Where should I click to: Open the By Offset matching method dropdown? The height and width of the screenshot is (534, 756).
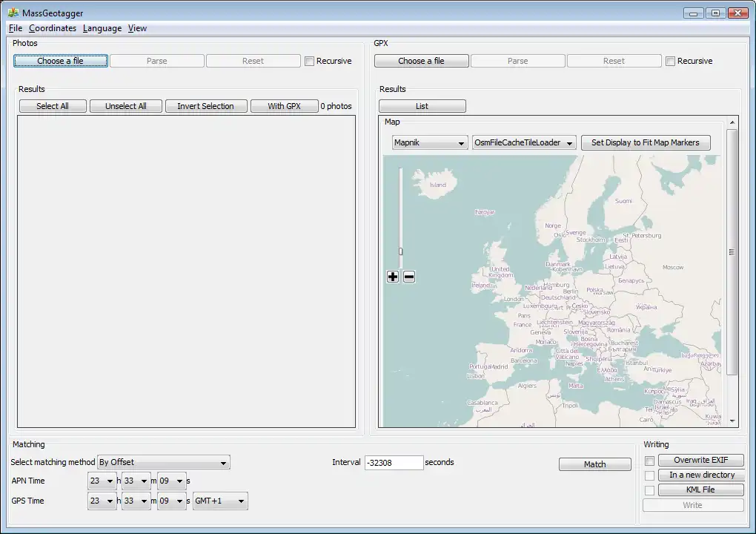pos(164,462)
